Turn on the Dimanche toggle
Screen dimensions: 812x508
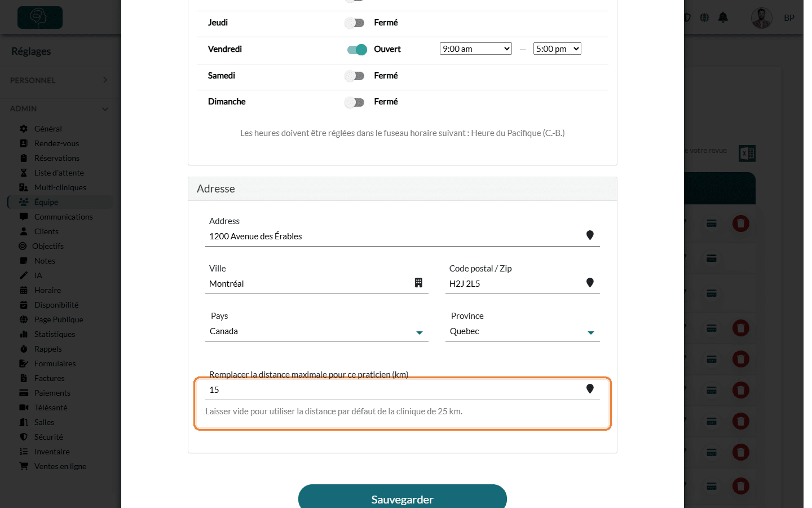(355, 102)
